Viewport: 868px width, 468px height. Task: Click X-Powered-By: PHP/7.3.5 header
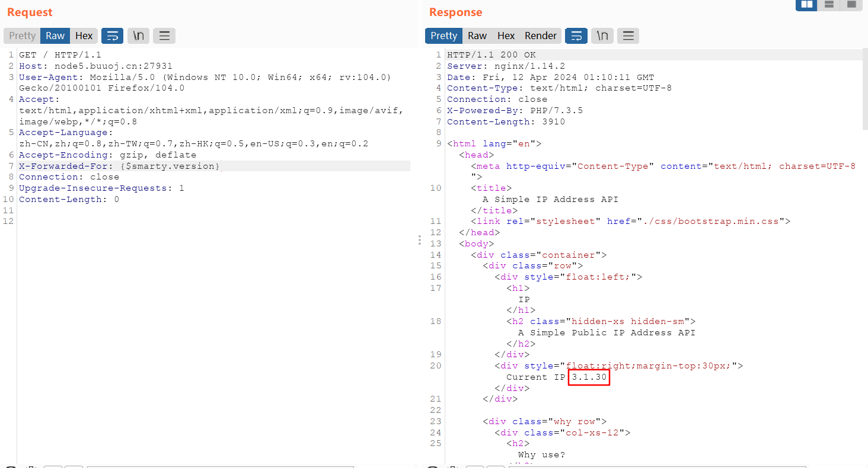point(515,110)
